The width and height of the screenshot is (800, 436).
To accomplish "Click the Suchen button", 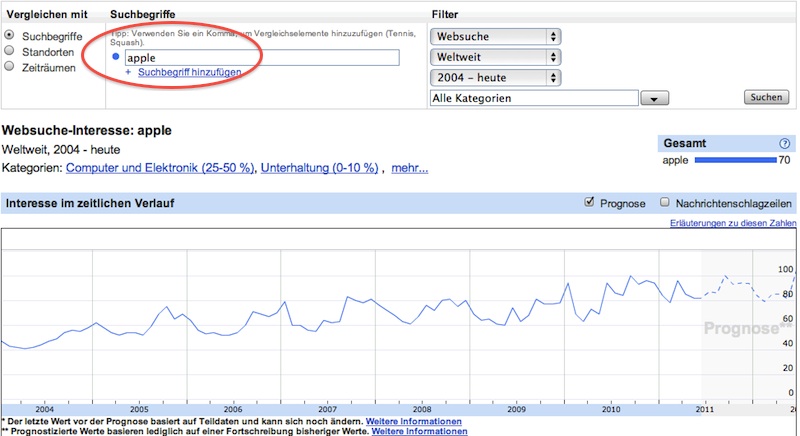I will pos(767,98).
